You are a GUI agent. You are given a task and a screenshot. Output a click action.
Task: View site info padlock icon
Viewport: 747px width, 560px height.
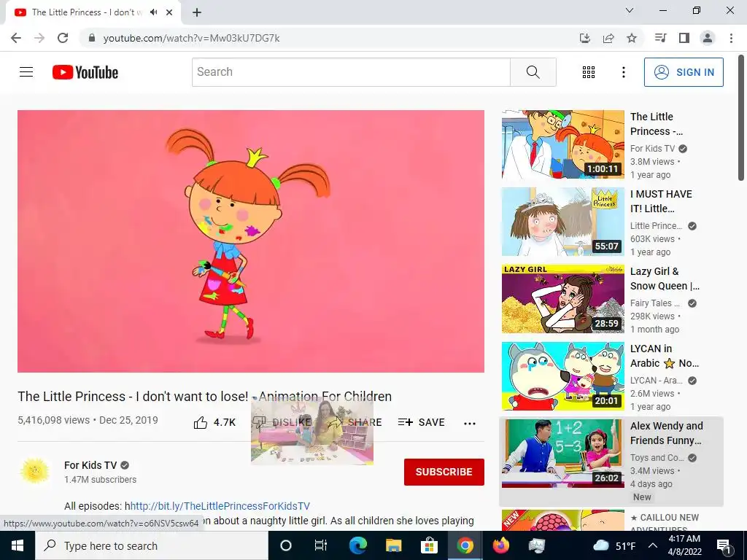(x=92, y=38)
